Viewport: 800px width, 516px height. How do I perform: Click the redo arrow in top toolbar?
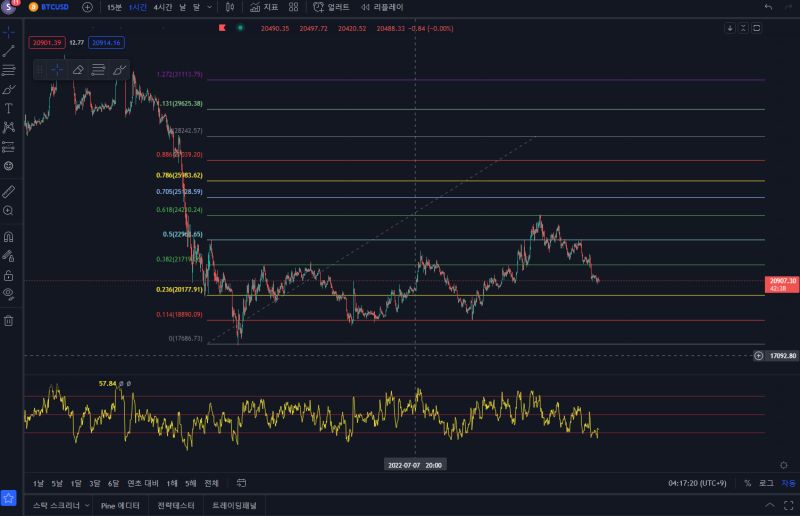788,7
